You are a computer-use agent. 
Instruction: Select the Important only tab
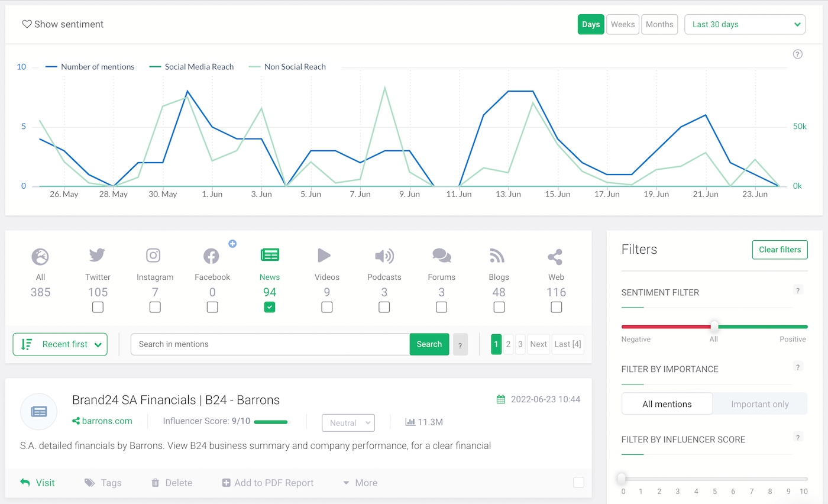(759, 404)
